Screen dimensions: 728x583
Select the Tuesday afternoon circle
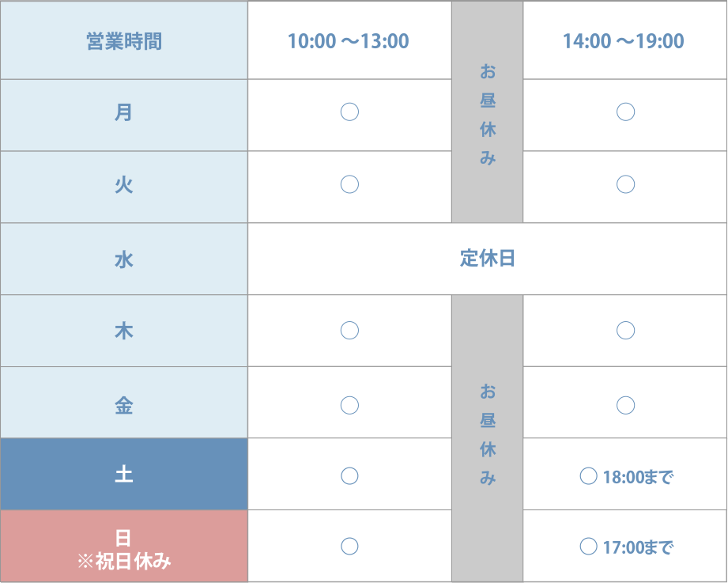click(x=625, y=184)
